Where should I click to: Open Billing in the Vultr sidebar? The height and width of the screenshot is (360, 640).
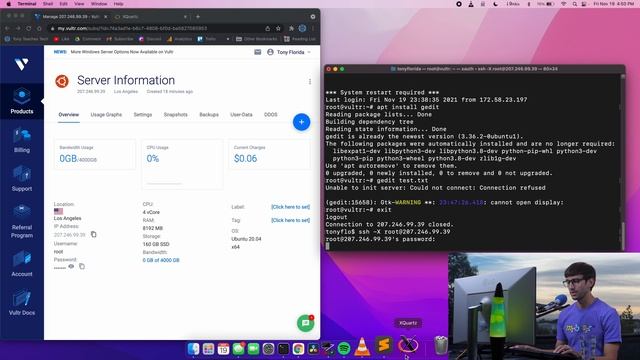pyautogui.click(x=22, y=140)
